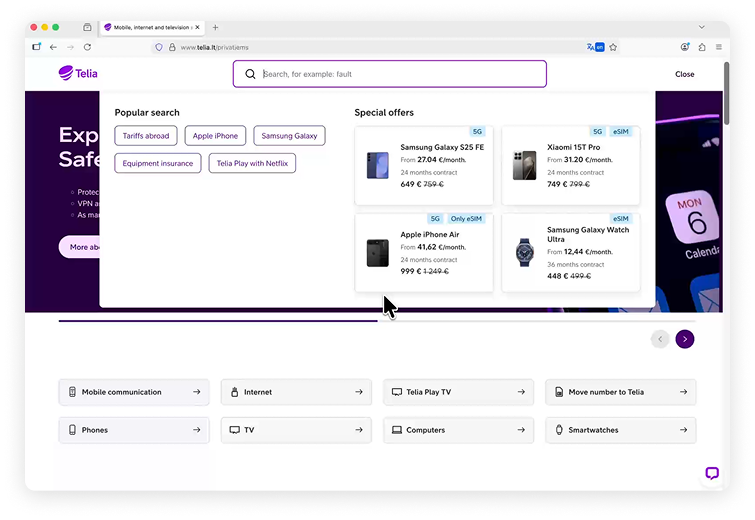
Task: Click the Computers category label
Action: pos(426,430)
